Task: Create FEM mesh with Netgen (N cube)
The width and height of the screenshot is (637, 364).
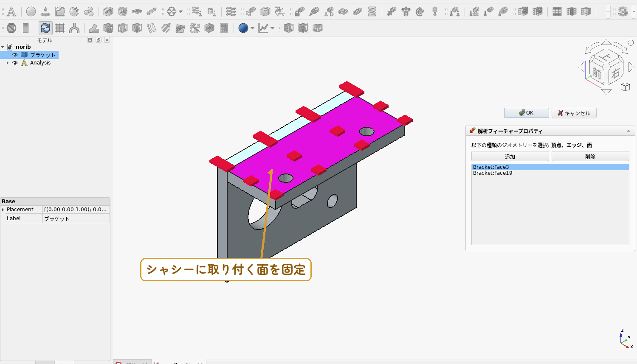Action: coord(523,11)
